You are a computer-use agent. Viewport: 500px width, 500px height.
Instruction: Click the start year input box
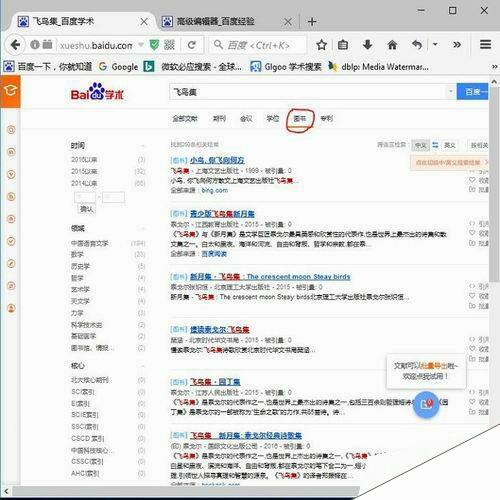[85, 197]
